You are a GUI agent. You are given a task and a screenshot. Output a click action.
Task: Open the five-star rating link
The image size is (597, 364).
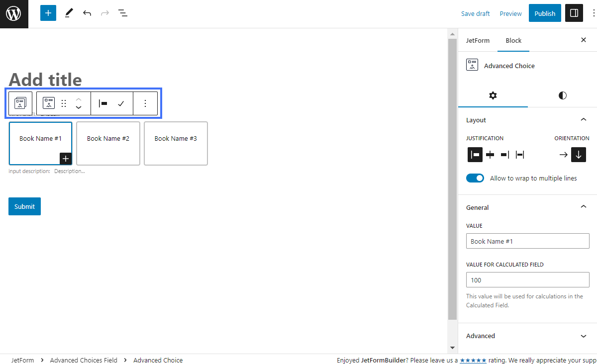(x=474, y=360)
